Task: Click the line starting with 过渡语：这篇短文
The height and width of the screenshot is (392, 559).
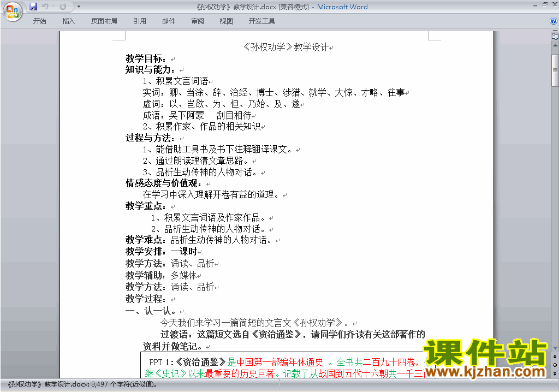Action: pos(293,334)
